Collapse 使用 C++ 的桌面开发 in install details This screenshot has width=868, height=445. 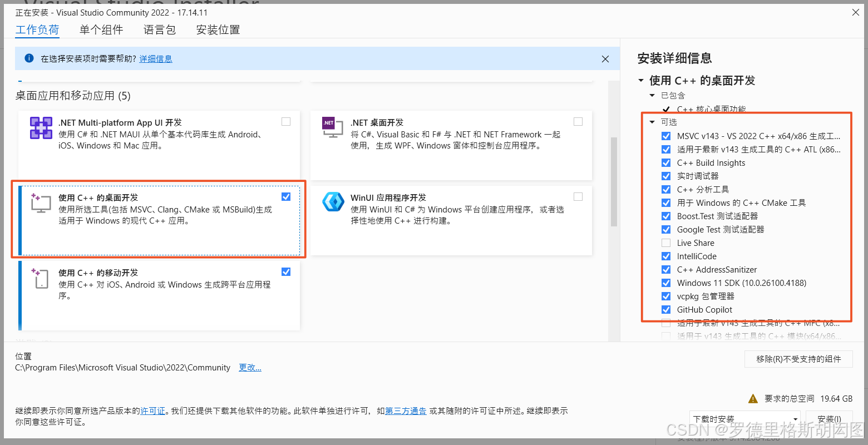(x=640, y=80)
